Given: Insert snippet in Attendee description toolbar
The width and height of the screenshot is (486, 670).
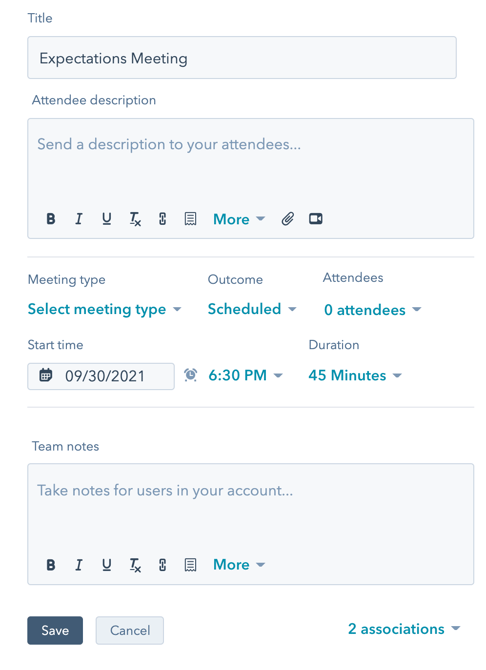Looking at the screenshot, I should (x=190, y=219).
